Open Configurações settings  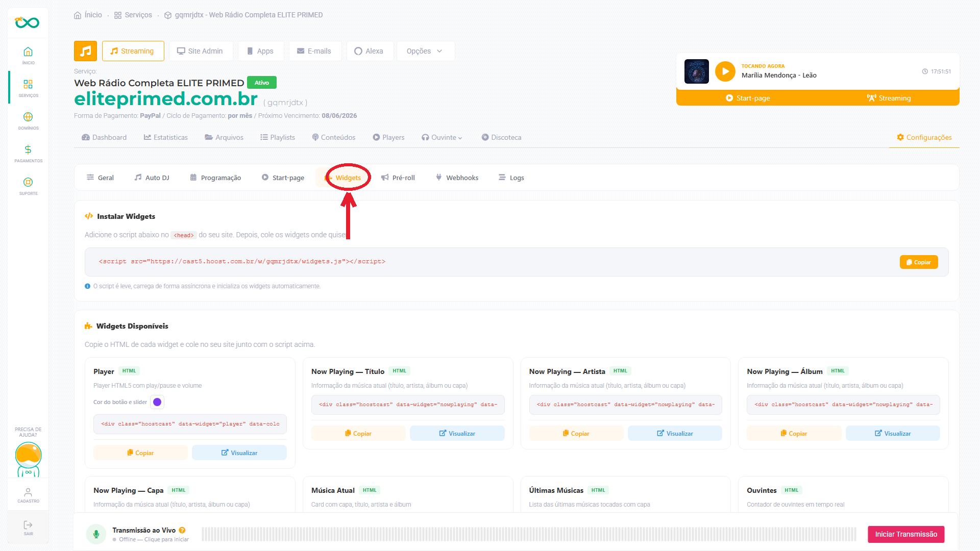click(924, 137)
